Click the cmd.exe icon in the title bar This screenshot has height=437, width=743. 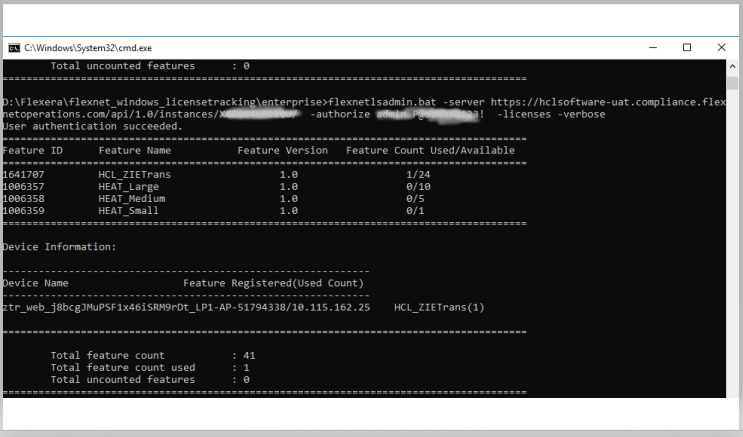pyautogui.click(x=14, y=48)
